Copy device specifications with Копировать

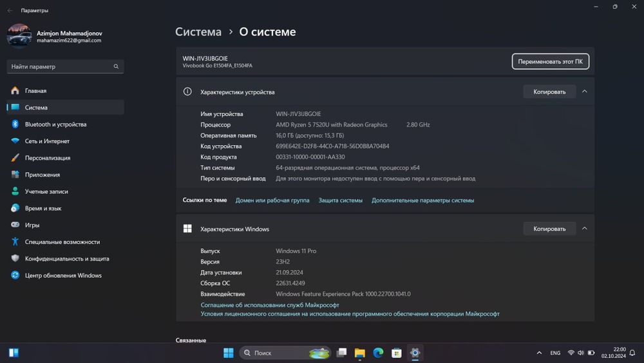click(549, 92)
